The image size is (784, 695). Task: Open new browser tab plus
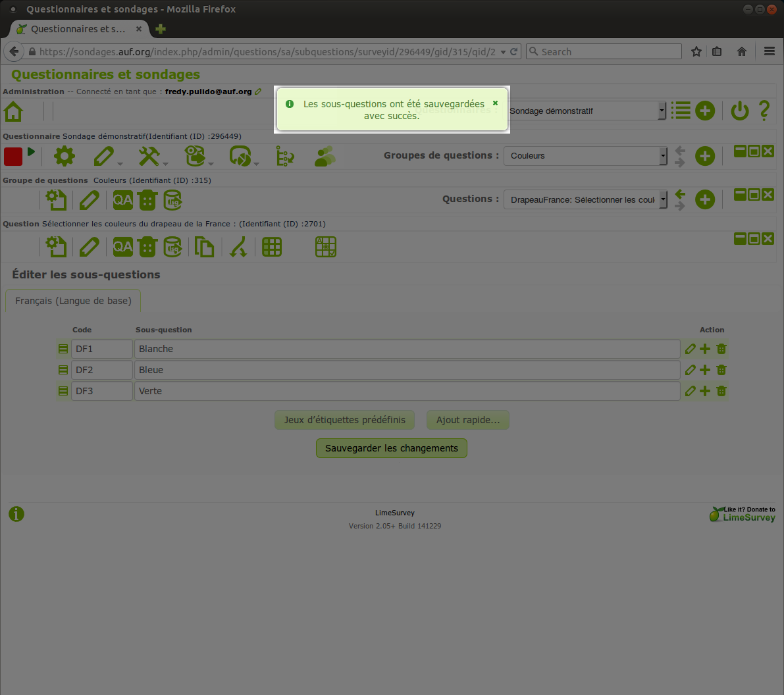tap(161, 29)
